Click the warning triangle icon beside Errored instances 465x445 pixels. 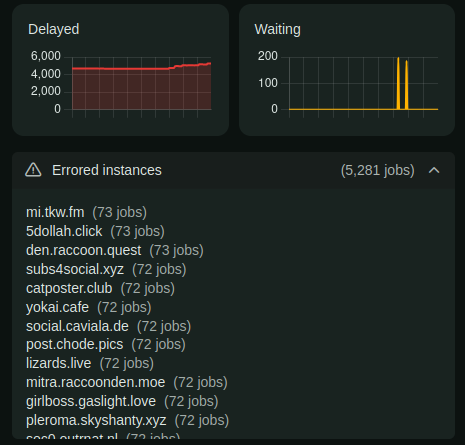pos(33,170)
